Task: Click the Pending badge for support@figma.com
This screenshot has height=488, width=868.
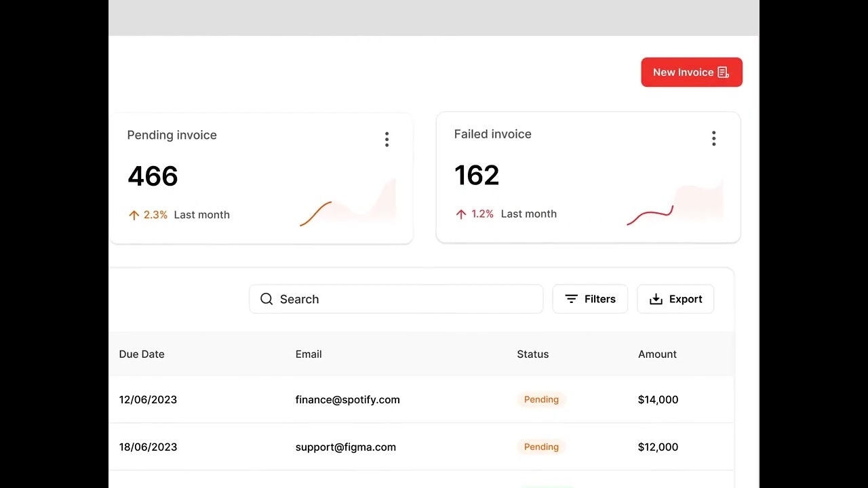Action: click(x=541, y=447)
